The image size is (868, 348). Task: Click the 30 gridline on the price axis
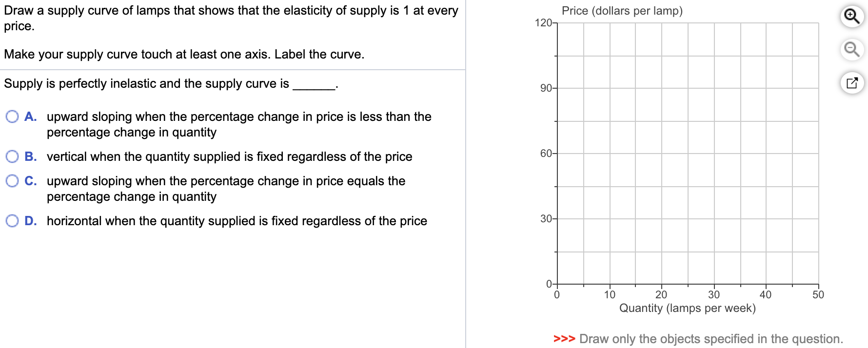546,218
